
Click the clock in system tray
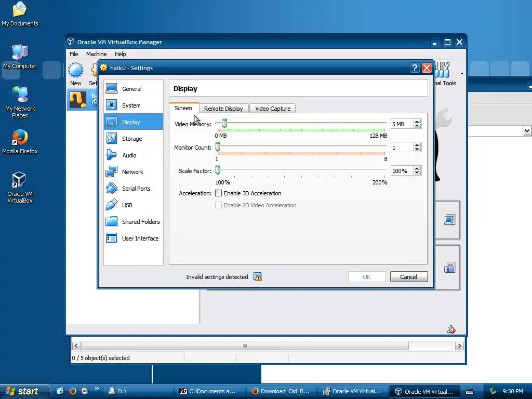point(513,391)
